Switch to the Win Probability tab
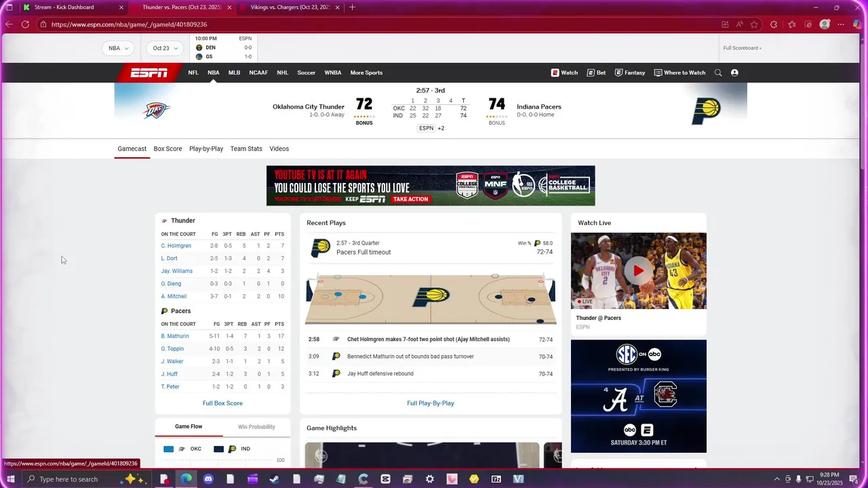 coord(256,427)
